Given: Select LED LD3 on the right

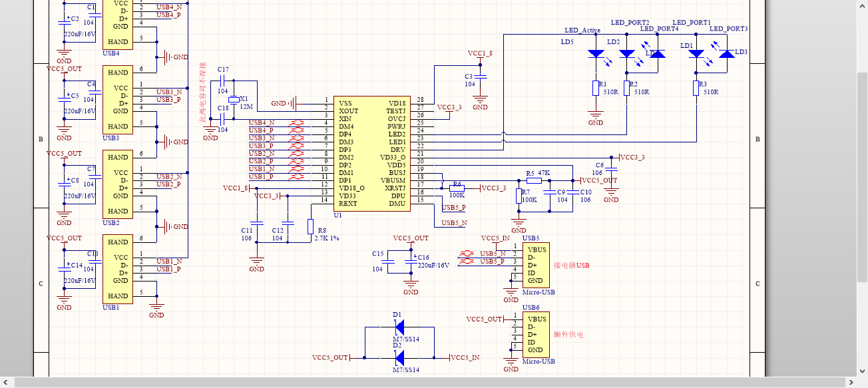Looking at the screenshot, I should 726,53.
